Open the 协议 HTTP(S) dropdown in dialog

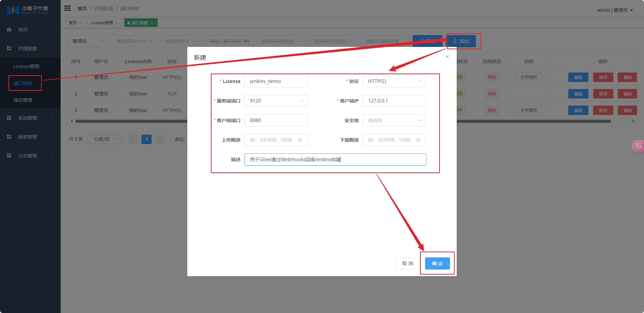[x=394, y=81]
